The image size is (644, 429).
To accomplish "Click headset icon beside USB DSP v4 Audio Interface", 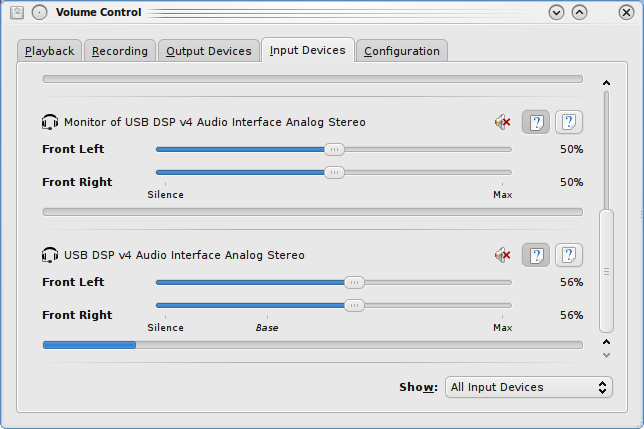I will pyautogui.click(x=50, y=256).
